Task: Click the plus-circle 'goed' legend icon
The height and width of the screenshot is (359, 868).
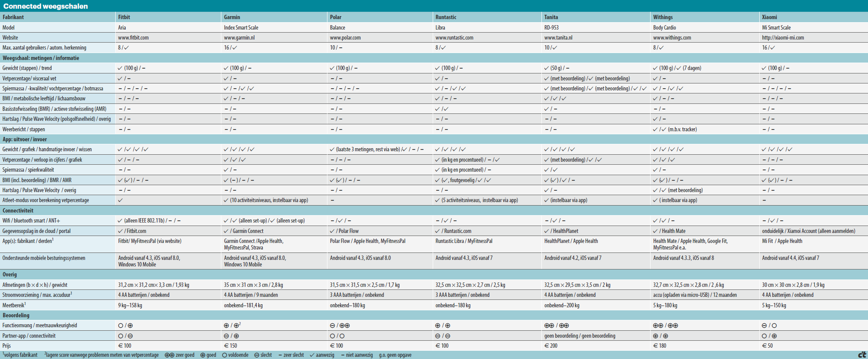Action: tap(203, 355)
